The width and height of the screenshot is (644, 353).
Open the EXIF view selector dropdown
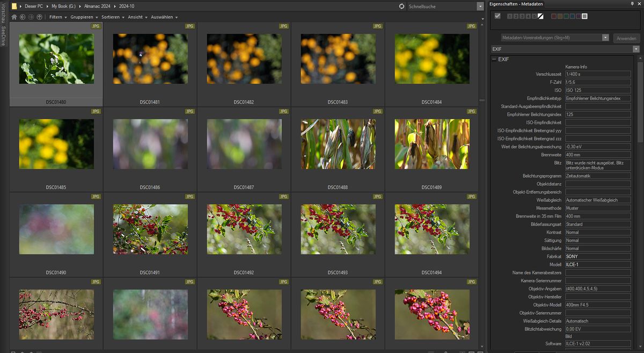(636, 49)
